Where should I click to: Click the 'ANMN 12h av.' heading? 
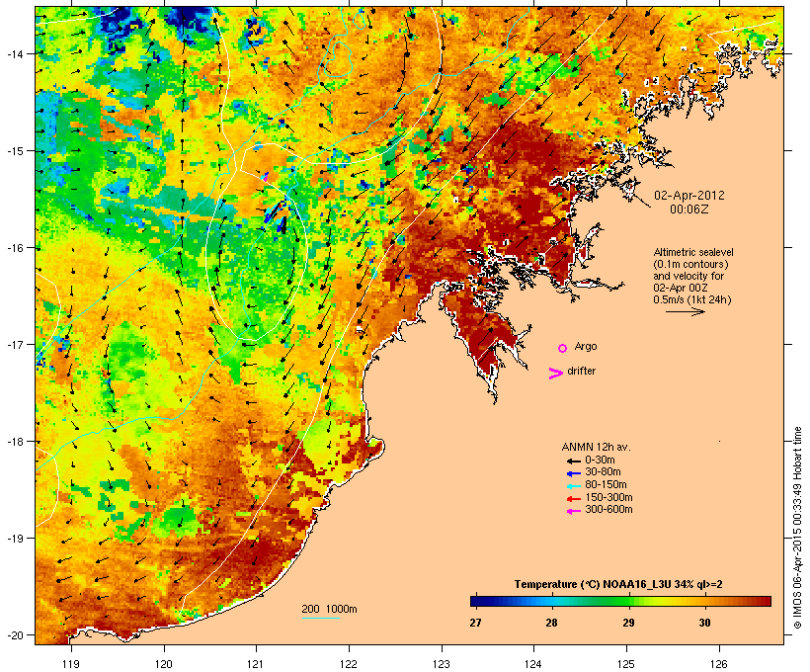point(596,447)
